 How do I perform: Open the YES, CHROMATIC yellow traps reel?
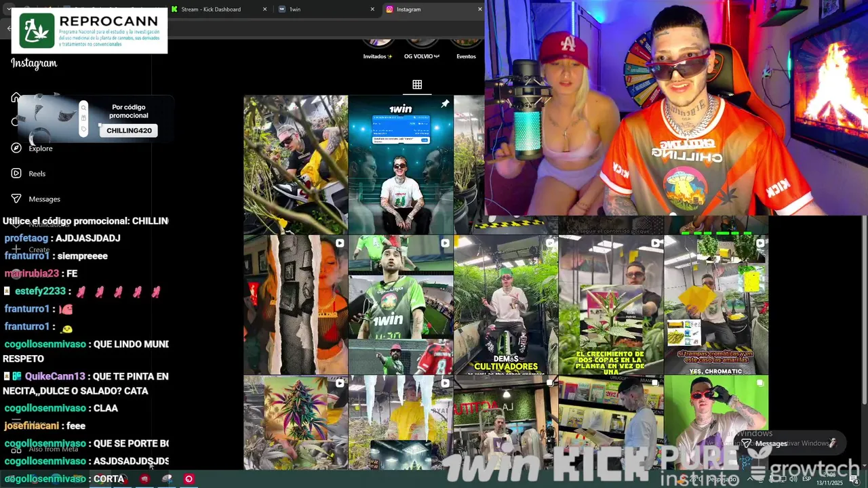716,305
